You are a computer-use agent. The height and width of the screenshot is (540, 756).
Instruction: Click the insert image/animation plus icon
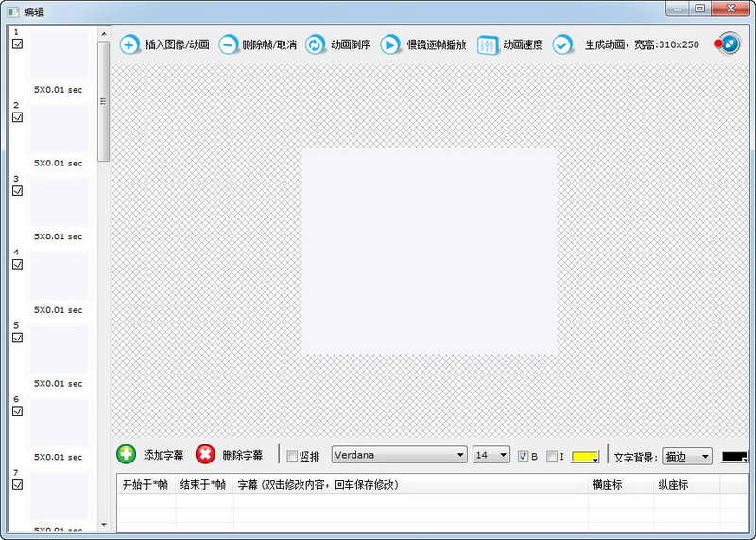coord(129,44)
